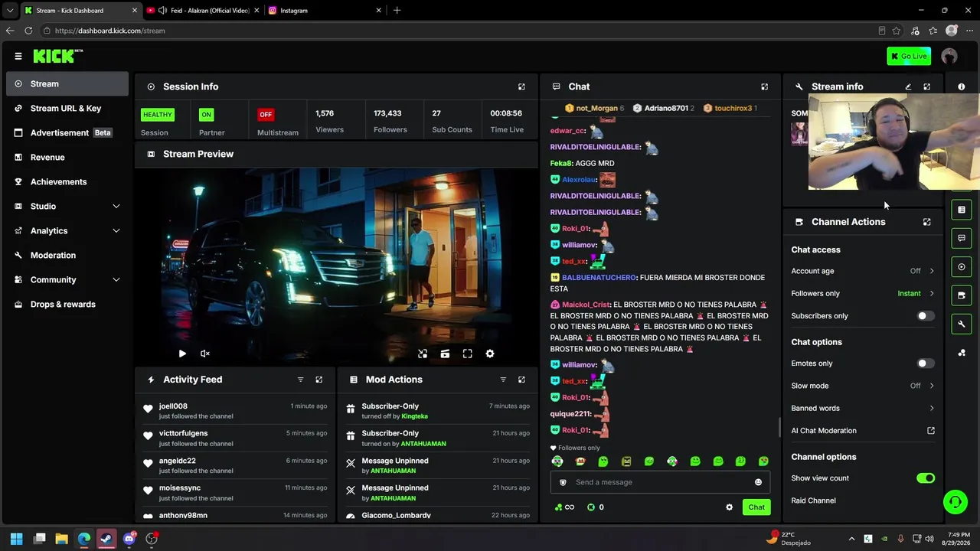The width and height of the screenshot is (980, 551).
Task: Open the info icon in right sidebar
Action: click(x=962, y=86)
